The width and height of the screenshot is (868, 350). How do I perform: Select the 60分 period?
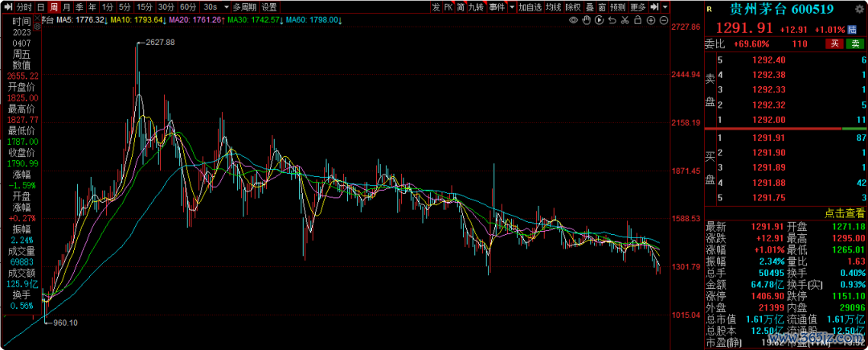tap(188, 7)
